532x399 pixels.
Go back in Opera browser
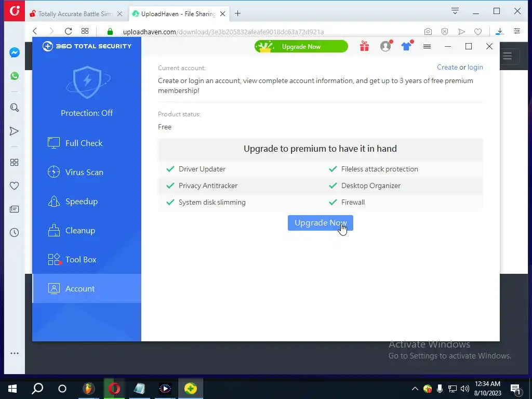(35, 31)
